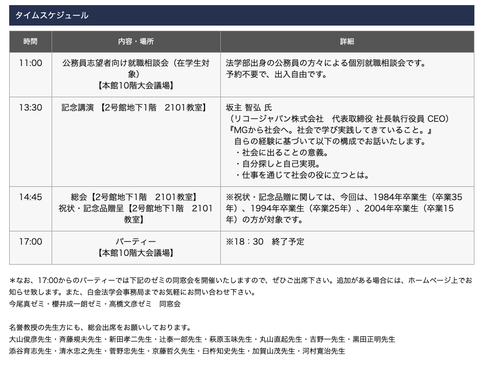Screen dimensions: 480x367
Task: Click 公務員志望者向け就職相談会 cell text
Action: point(136,68)
